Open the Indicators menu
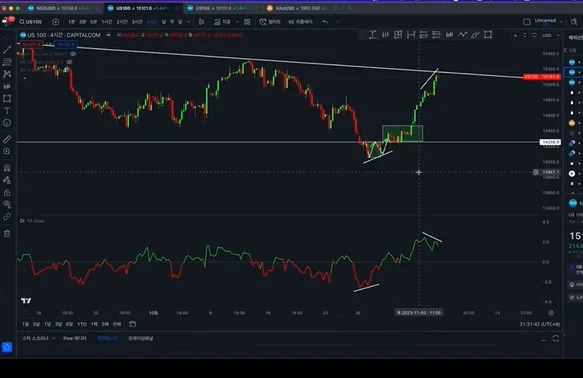This screenshot has width=583, height=378. pyautogui.click(x=222, y=22)
